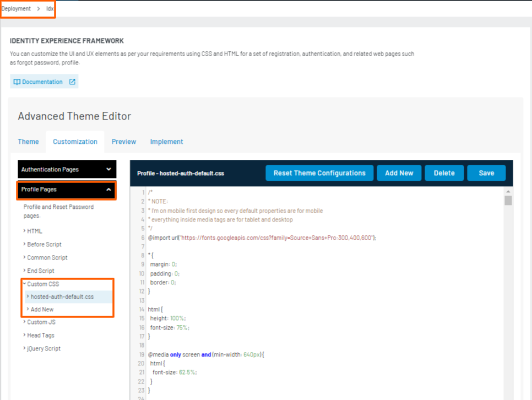Collapse the Profile Pages section
The height and width of the screenshot is (400, 532).
108,190
